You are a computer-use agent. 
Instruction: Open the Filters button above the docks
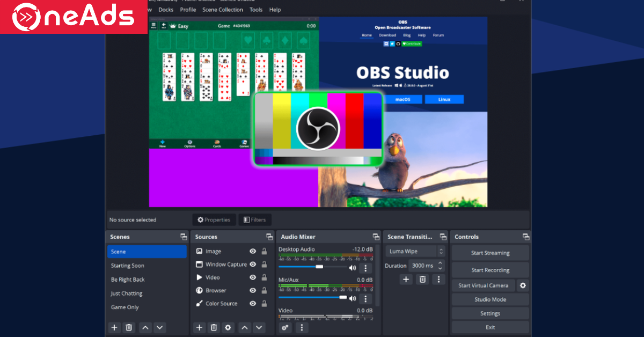[x=255, y=219]
